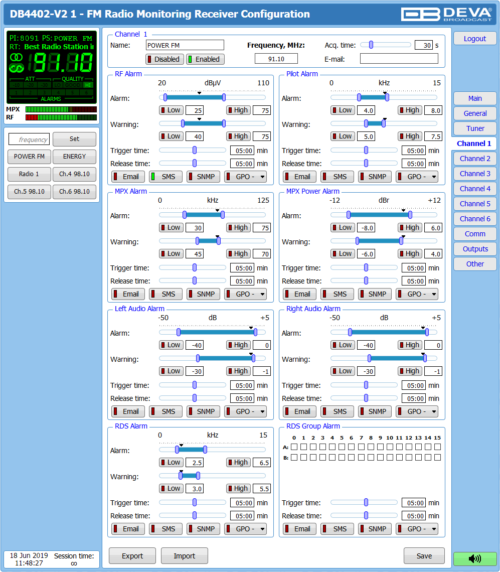Click the RDS loop icon on the display

coord(16,68)
